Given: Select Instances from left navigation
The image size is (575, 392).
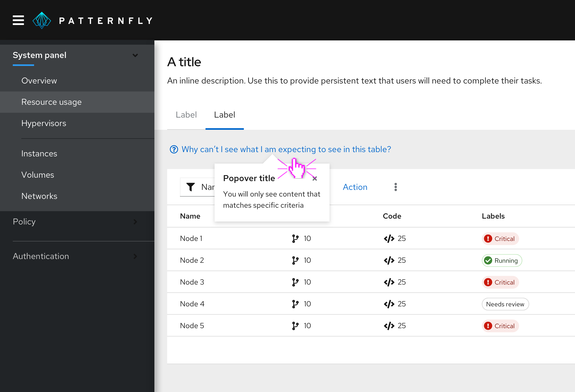Looking at the screenshot, I should pos(38,153).
